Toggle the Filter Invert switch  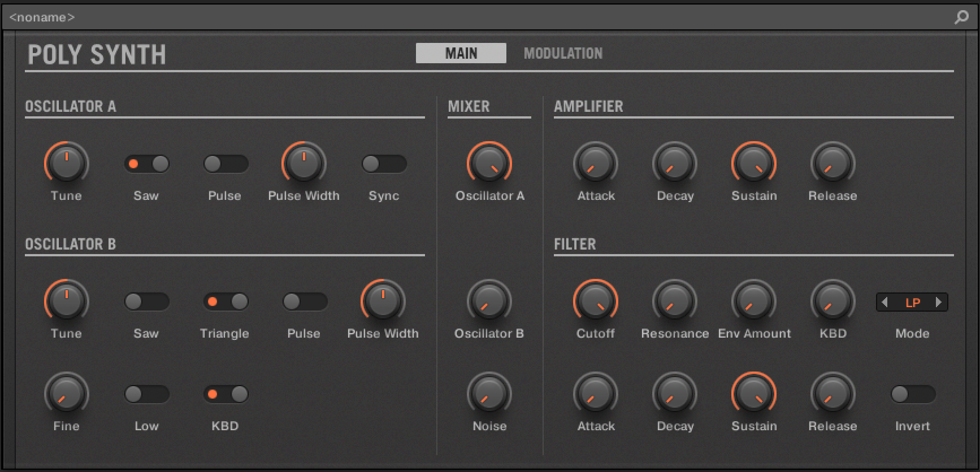point(912,394)
